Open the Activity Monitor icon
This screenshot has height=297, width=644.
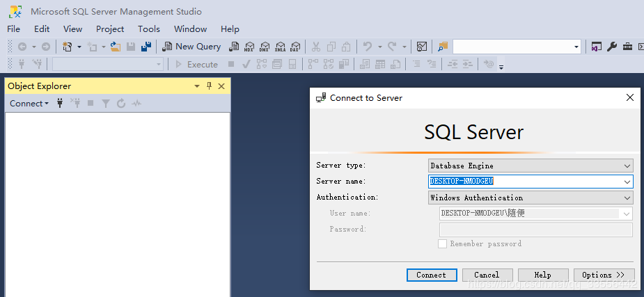(422, 47)
